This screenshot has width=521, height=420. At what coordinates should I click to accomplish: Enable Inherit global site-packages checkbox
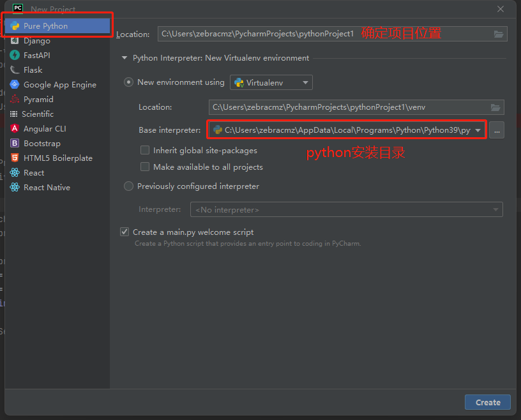click(x=145, y=150)
